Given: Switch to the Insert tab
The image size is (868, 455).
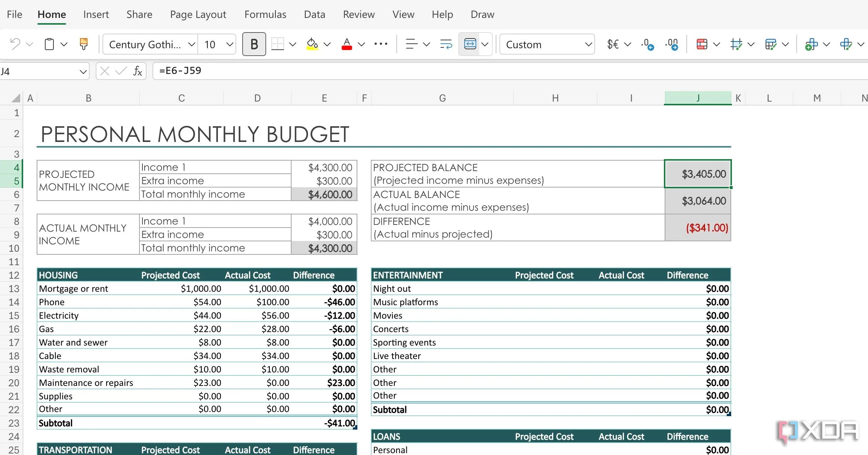Looking at the screenshot, I should pos(96,14).
